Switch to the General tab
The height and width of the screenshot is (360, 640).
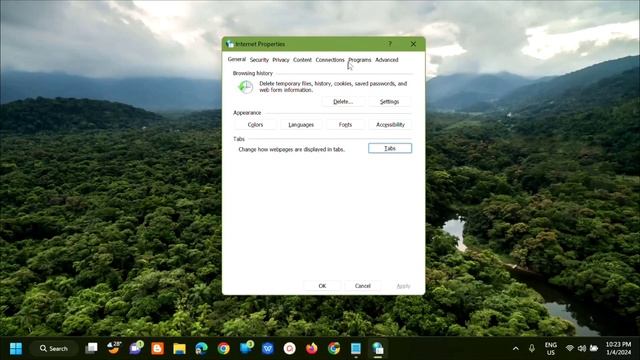coord(237,59)
